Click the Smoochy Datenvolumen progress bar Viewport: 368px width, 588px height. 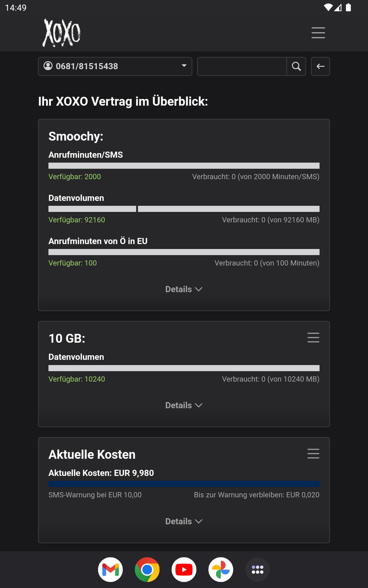point(184,209)
